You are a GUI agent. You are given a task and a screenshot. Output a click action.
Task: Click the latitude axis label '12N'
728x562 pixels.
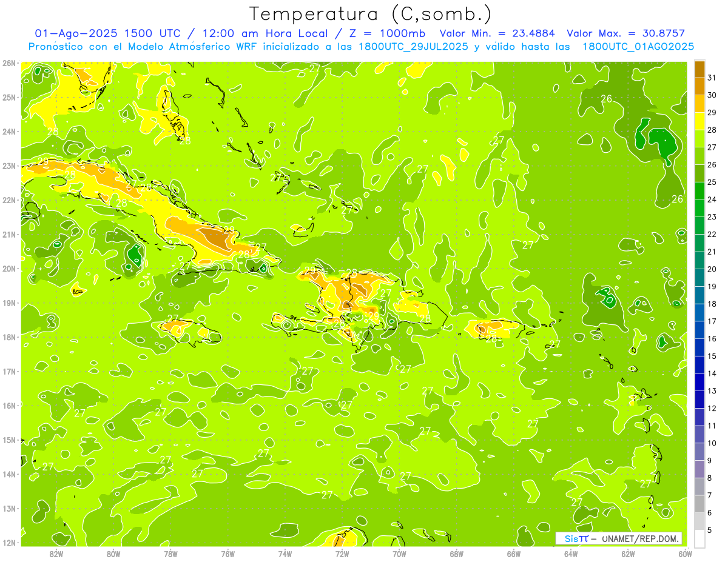click(x=9, y=543)
